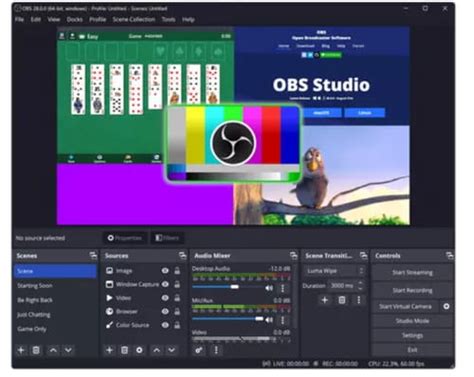The image size is (474, 377).
Task: Click Start Recording button
Action: 412,290
